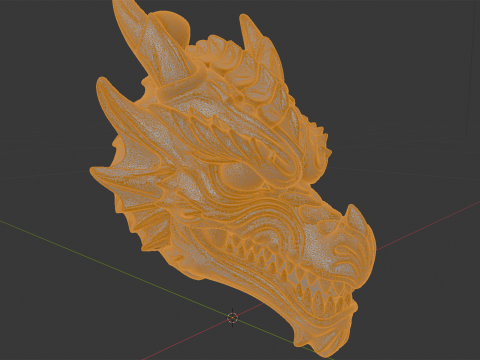Click the 3D cursor crosshair at origin
The height and width of the screenshot is (360, 480).
[x=232, y=318]
